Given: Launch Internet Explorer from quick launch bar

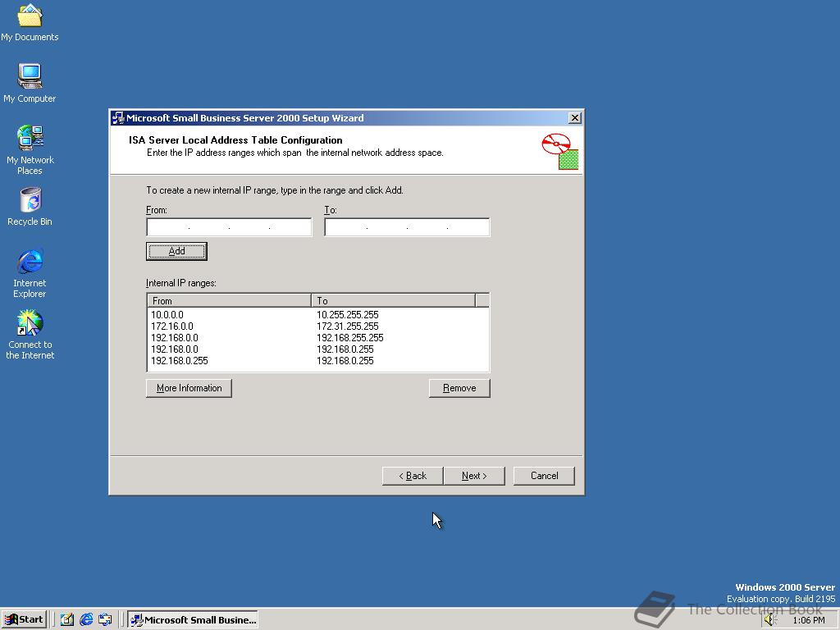Looking at the screenshot, I should click(x=86, y=619).
